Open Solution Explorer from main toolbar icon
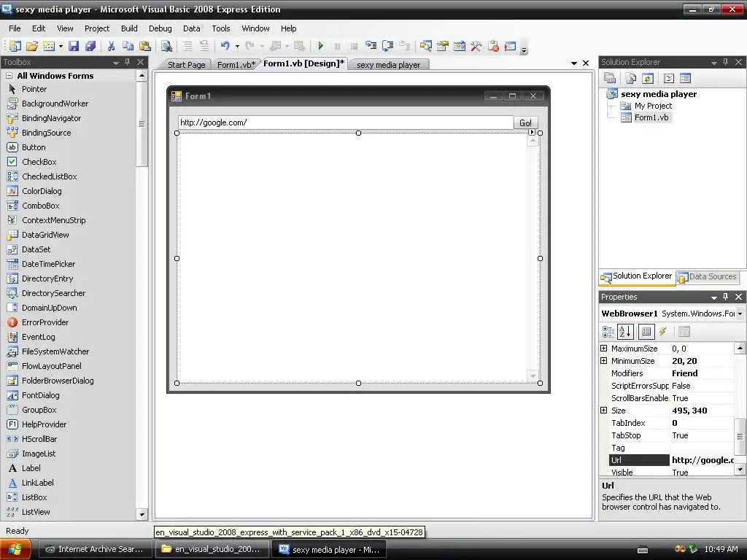 pyautogui.click(x=426, y=46)
